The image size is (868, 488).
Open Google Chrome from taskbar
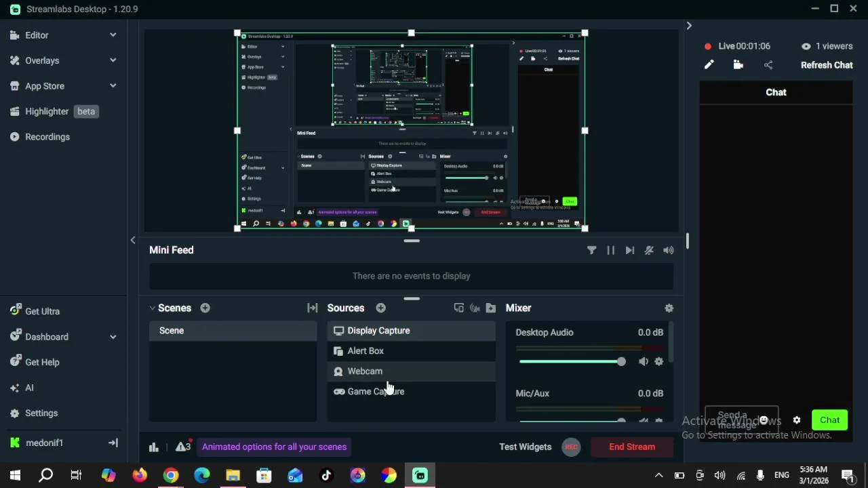pos(171,475)
